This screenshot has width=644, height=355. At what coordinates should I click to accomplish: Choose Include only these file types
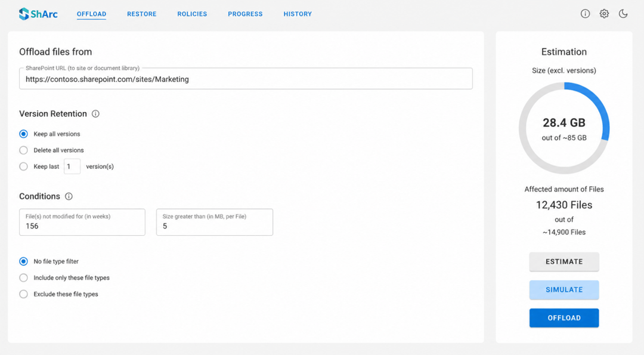24,278
